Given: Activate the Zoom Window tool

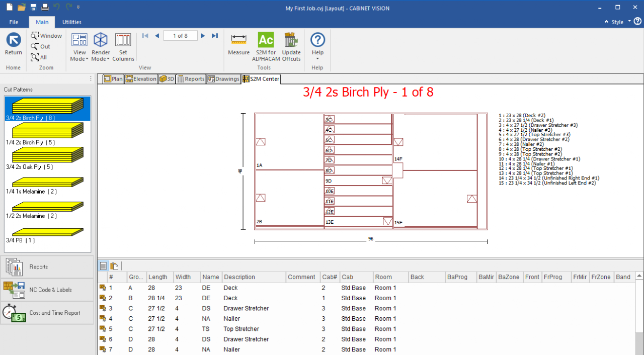Looking at the screenshot, I should (x=46, y=36).
